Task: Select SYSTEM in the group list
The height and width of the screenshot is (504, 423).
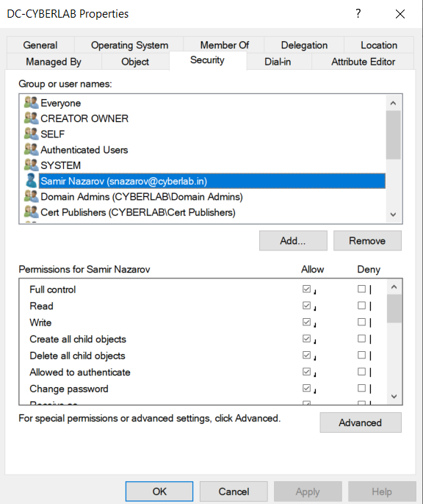Action: click(61, 165)
